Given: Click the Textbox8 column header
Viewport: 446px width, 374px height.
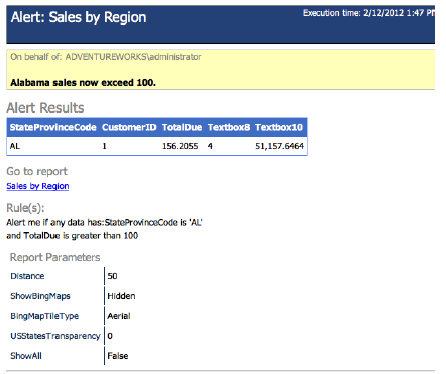Looking at the screenshot, I should pos(229,127).
